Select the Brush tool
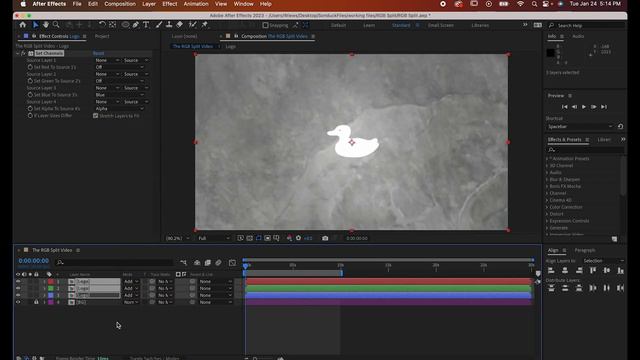The height and width of the screenshot is (360, 640). [159, 25]
